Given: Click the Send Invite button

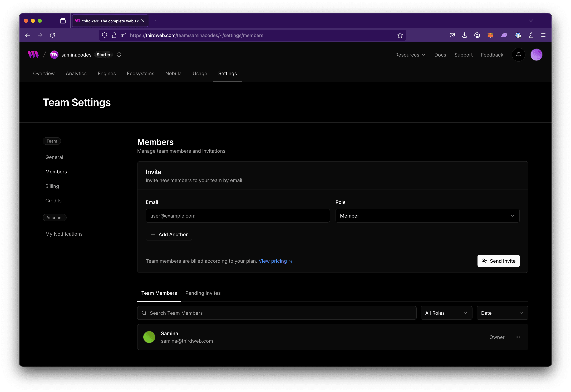Looking at the screenshot, I should click(498, 261).
